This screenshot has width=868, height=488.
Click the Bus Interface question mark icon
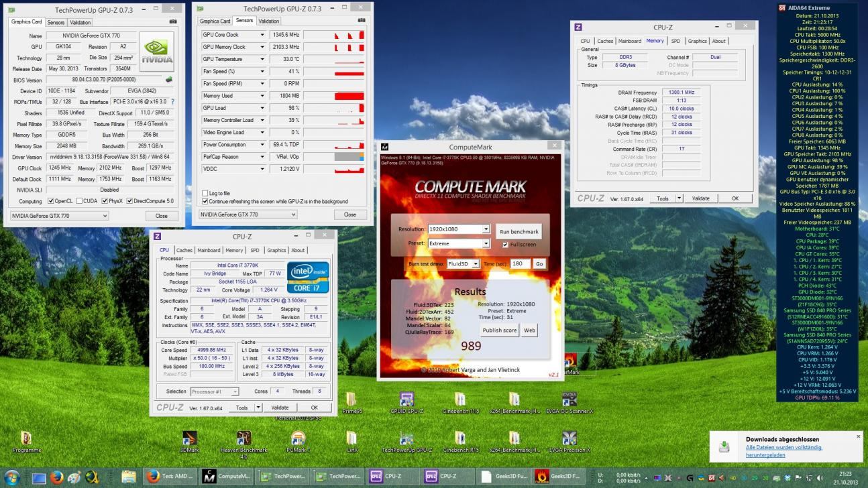pos(172,102)
